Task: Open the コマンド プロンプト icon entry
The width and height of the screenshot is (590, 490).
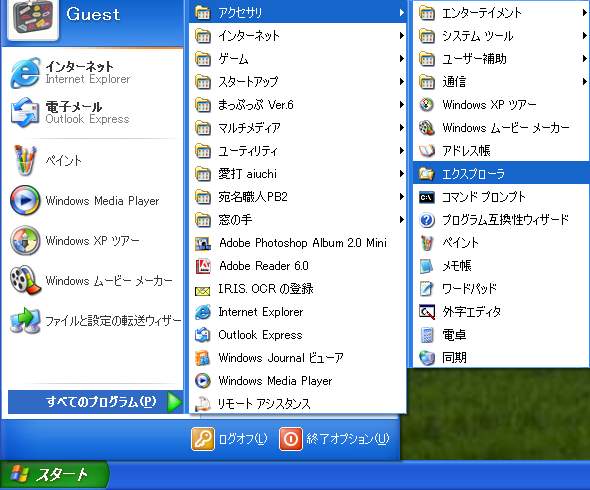Action: point(426,197)
